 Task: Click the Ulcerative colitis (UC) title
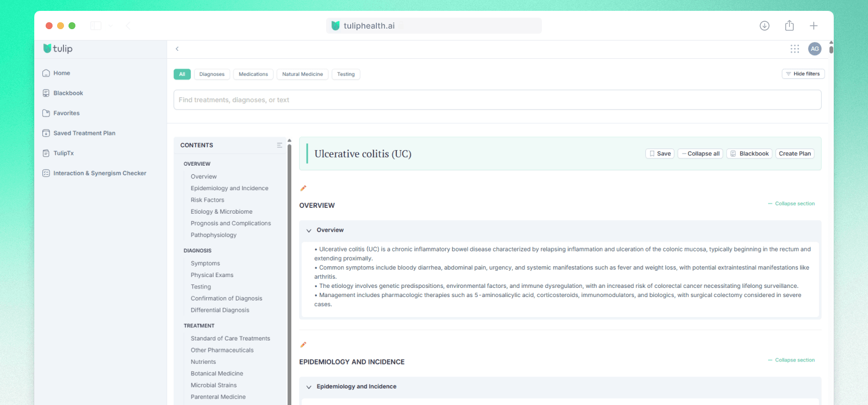coord(363,154)
